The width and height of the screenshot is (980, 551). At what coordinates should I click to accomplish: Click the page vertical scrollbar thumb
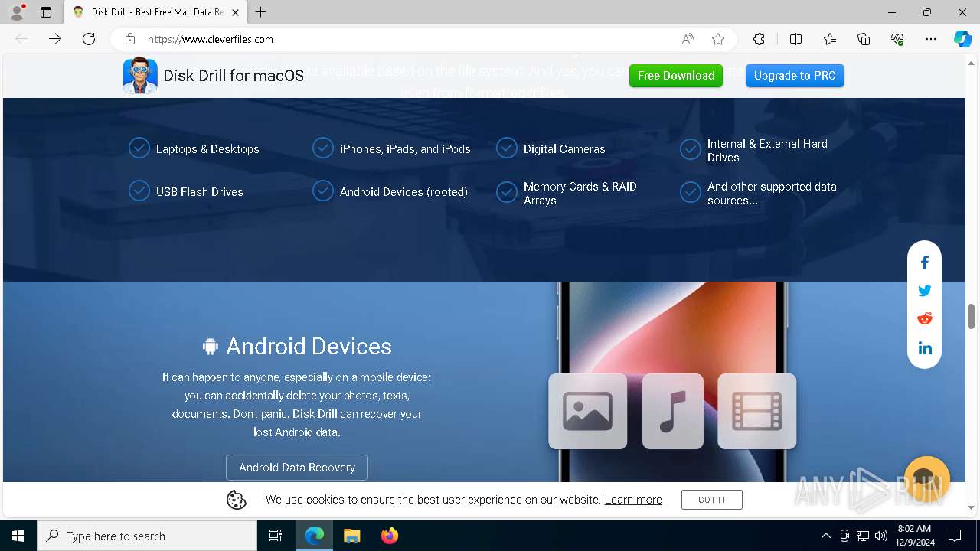(971, 316)
